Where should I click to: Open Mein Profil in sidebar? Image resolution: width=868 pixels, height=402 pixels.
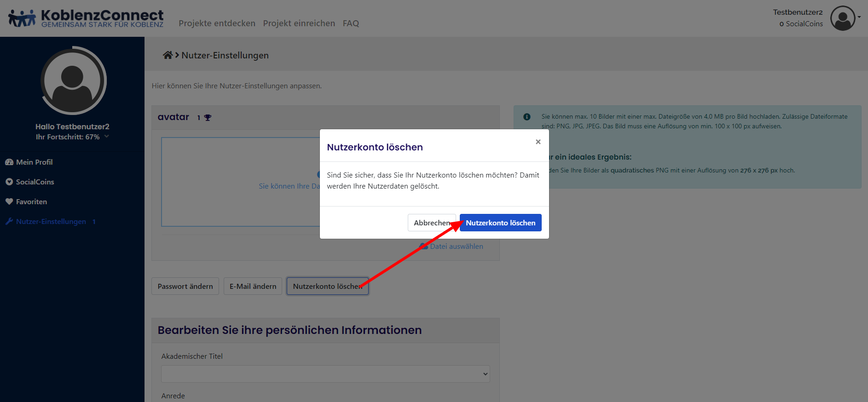point(34,162)
